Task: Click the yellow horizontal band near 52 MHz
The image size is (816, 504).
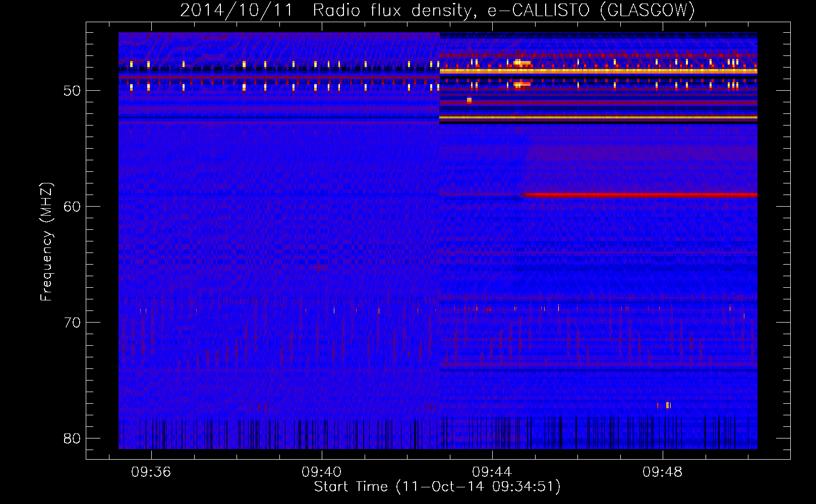Action: [598, 117]
